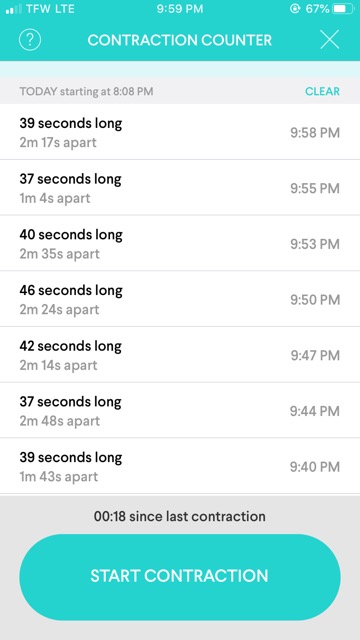Tap the battery icon in status bar

point(343,9)
